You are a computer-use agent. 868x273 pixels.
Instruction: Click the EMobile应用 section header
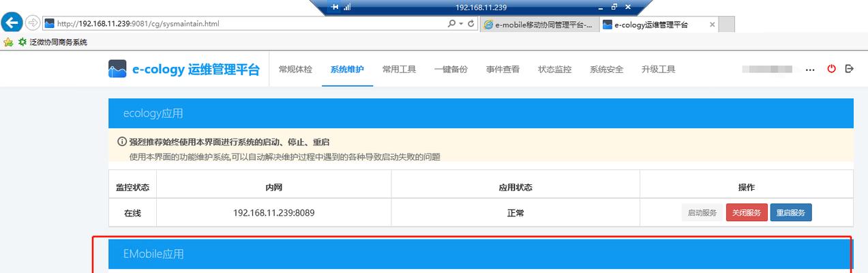point(481,254)
